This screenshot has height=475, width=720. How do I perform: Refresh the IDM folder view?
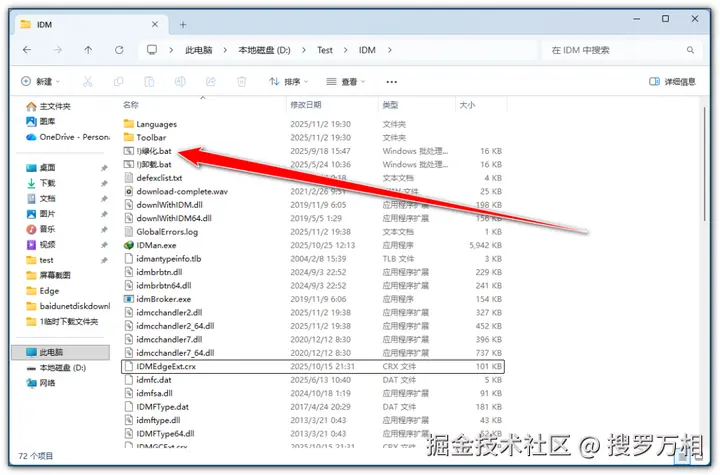[119, 50]
